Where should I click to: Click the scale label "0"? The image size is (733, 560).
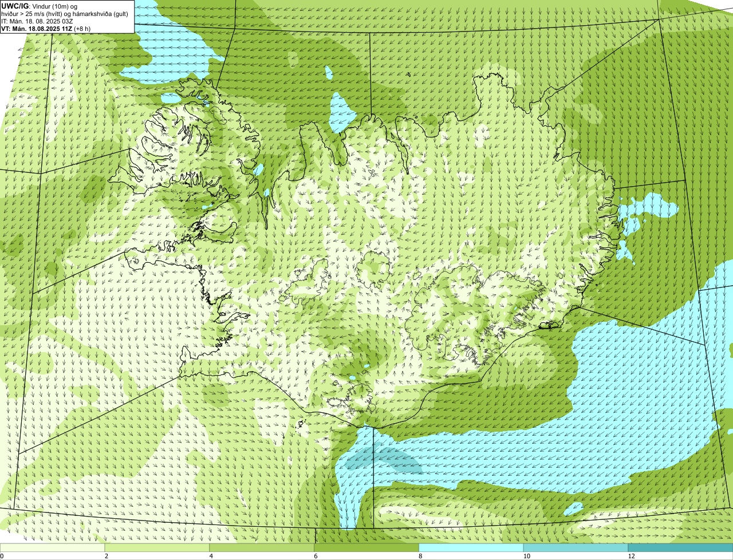pyautogui.click(x=2, y=556)
